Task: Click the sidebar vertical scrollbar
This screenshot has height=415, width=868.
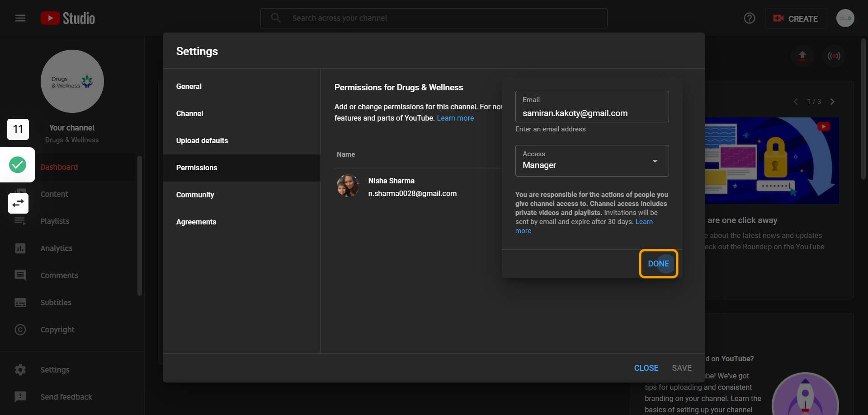Action: [140, 226]
